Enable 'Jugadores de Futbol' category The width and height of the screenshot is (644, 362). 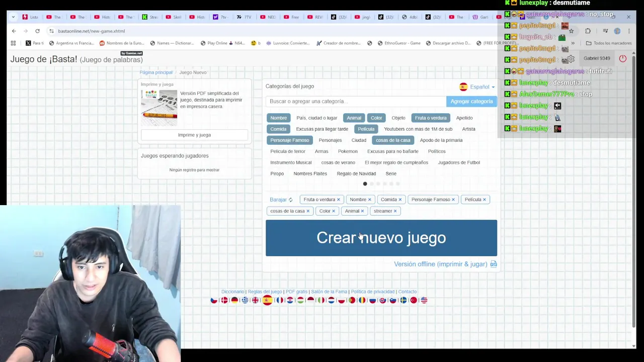pyautogui.click(x=459, y=162)
